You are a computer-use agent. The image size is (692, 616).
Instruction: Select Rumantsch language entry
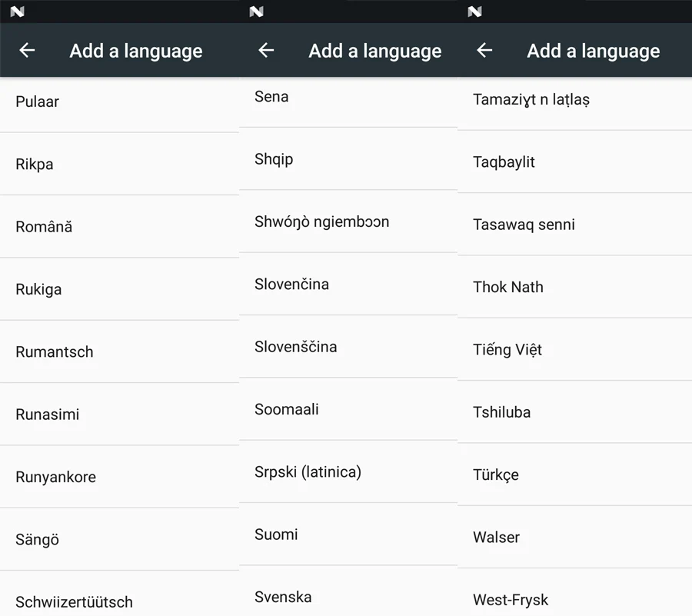point(120,351)
